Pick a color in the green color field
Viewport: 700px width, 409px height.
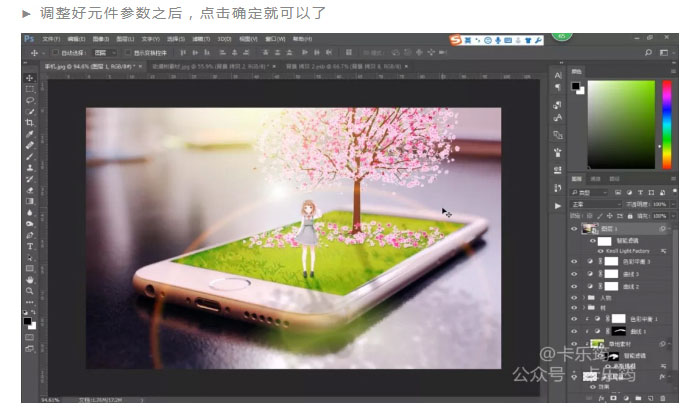tap(621, 125)
